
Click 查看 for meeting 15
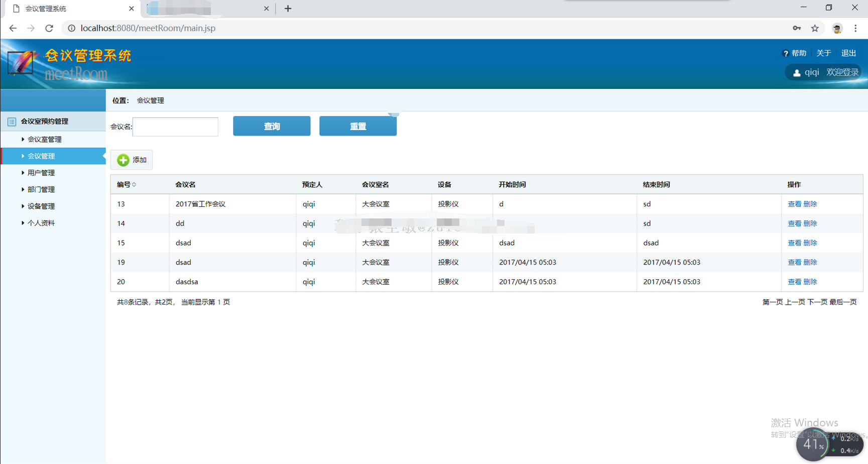[795, 243]
